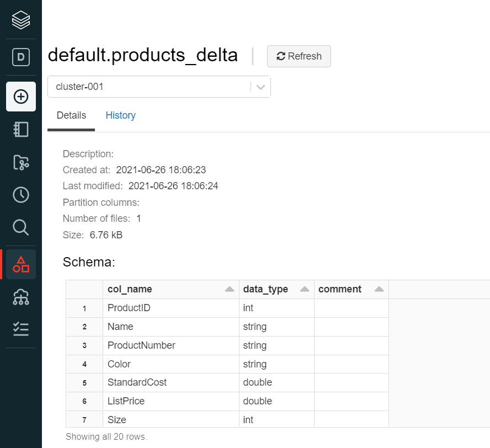Click the Search magnifier icon
Screen dimensions: 490x448
21,227
